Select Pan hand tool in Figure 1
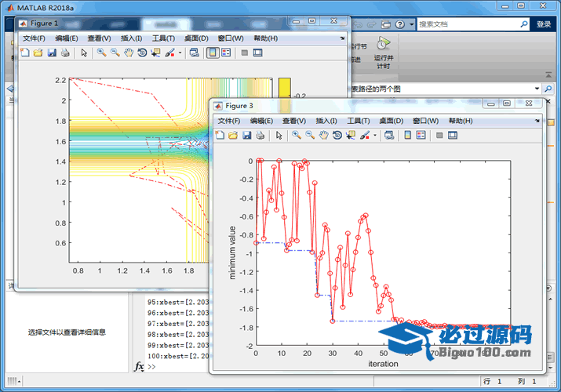The width and height of the screenshot is (561, 392). [129, 53]
